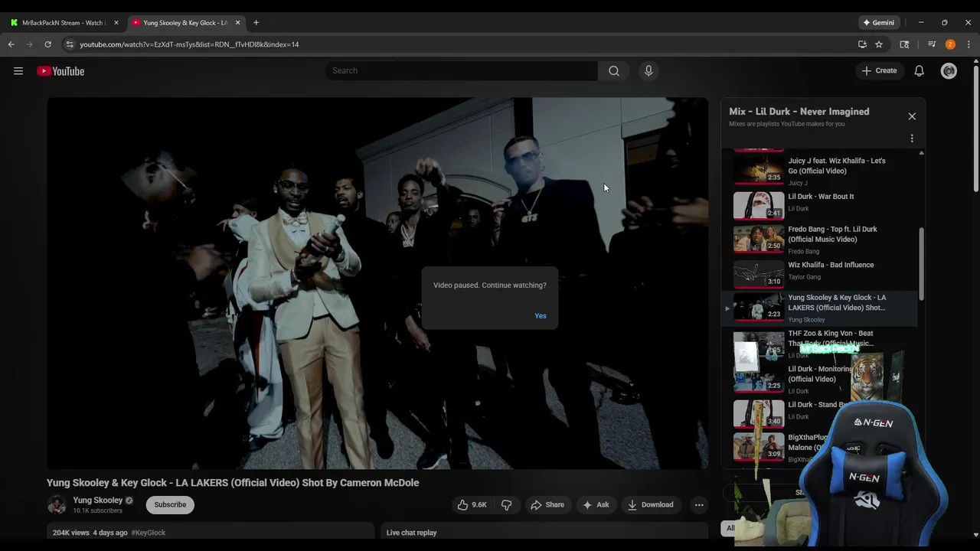This screenshot has width=980, height=551.
Task: Open the side panel browser icon
Action: (904, 44)
